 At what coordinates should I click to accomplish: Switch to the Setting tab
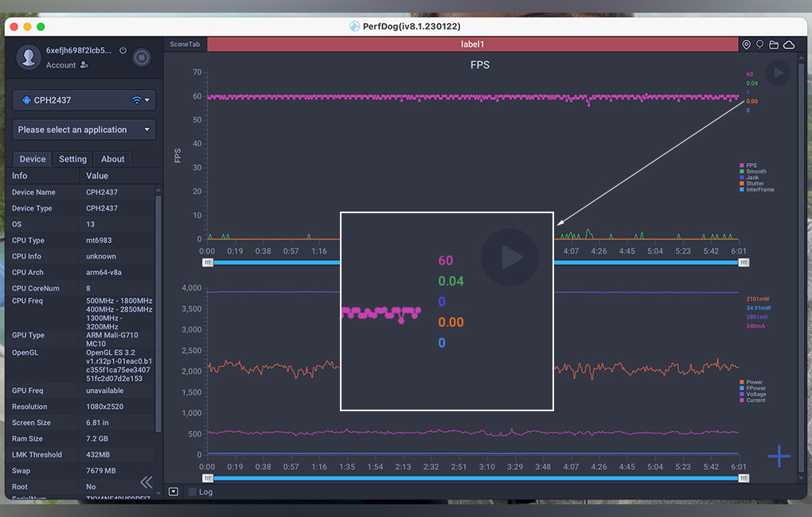[72, 159]
